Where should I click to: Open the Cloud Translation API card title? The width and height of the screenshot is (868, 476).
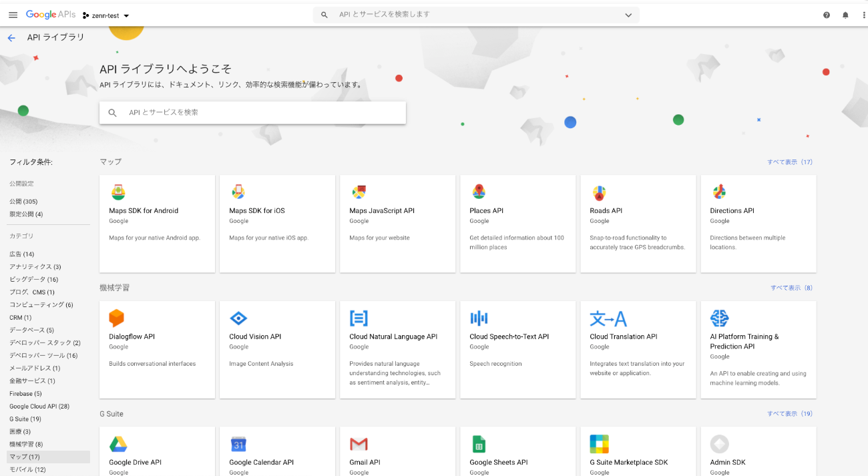[x=624, y=337]
